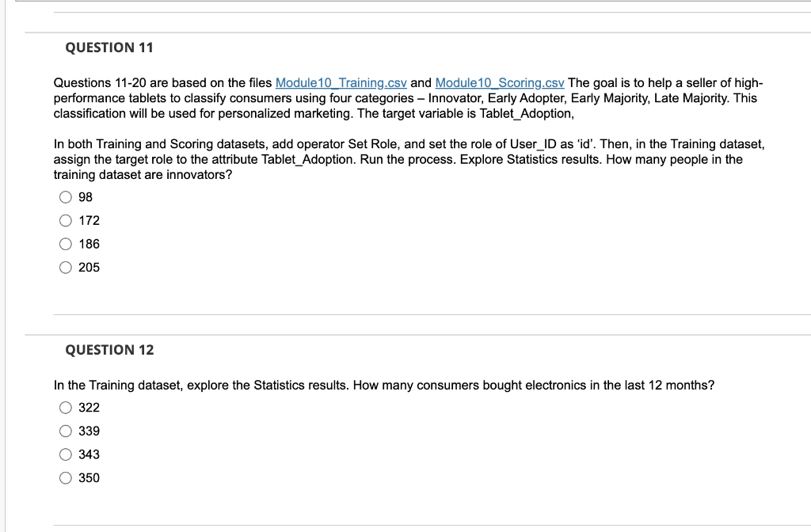Download the Module10_Scoring.csv link

pyautogui.click(x=500, y=82)
